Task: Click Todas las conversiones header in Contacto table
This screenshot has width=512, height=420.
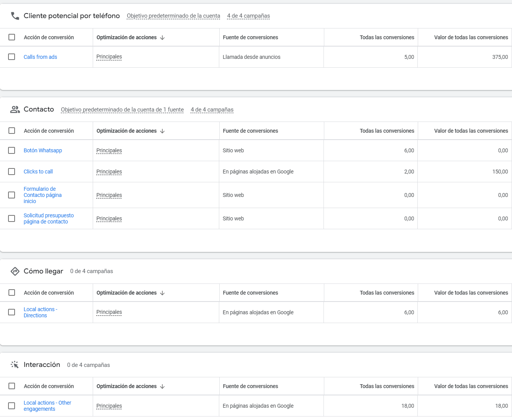Action: [x=387, y=131]
